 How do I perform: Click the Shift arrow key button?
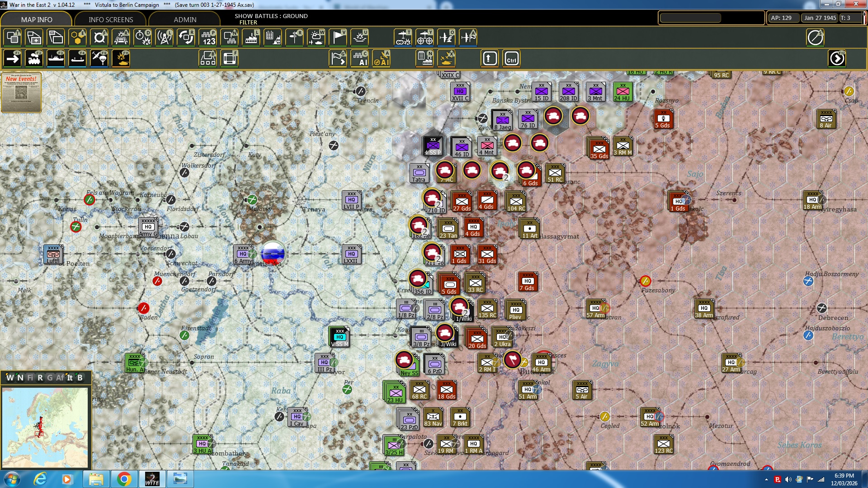(x=490, y=59)
